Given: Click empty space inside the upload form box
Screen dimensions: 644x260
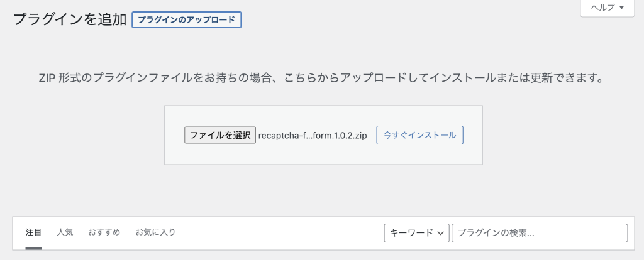Looking at the screenshot, I should 323,154.
